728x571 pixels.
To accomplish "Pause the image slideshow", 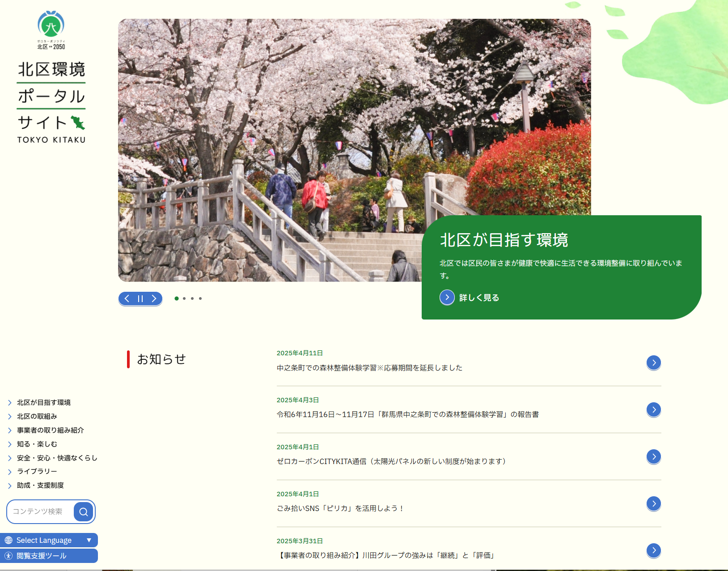I will [x=140, y=298].
